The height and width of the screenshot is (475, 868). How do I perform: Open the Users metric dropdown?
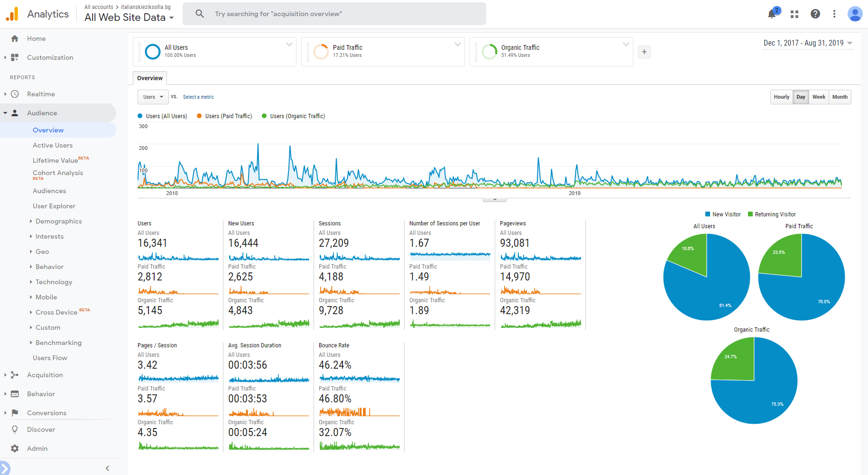[x=153, y=97]
